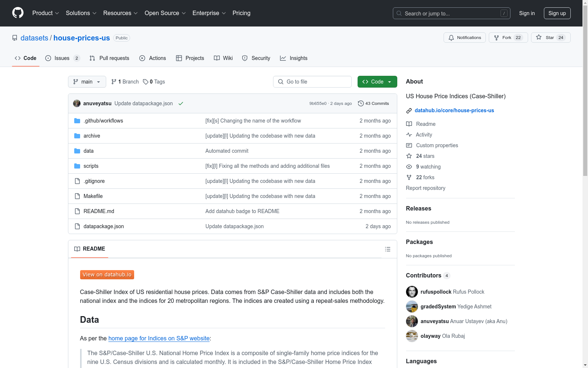Viewport: 588px width, 368px height.
Task: Click the Custom properties icon
Action: coord(409,145)
